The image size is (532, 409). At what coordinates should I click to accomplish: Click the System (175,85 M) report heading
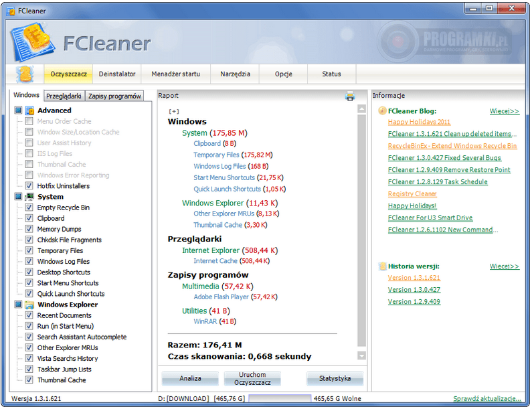(x=215, y=133)
